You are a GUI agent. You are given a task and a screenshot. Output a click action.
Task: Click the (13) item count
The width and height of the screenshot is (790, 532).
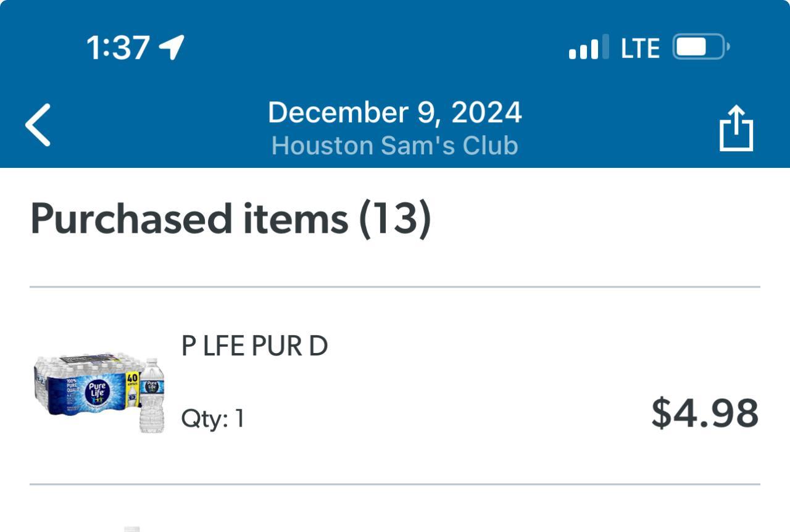click(x=395, y=218)
